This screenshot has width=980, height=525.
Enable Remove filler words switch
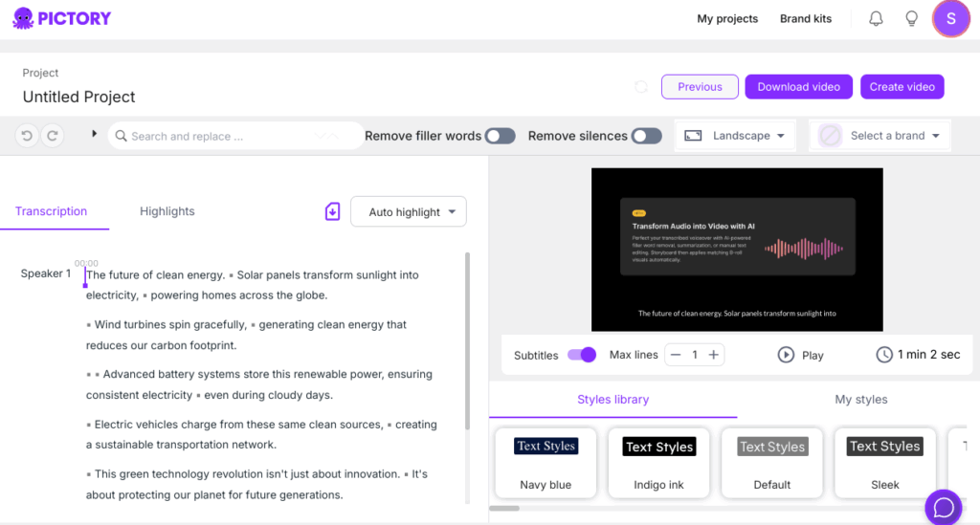coord(500,136)
